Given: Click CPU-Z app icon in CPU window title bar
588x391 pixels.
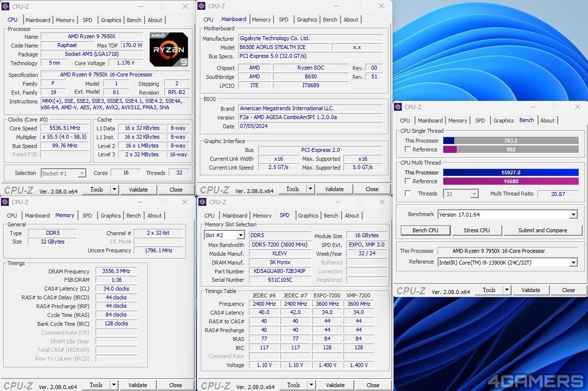Looking at the screenshot, I should point(6,6).
